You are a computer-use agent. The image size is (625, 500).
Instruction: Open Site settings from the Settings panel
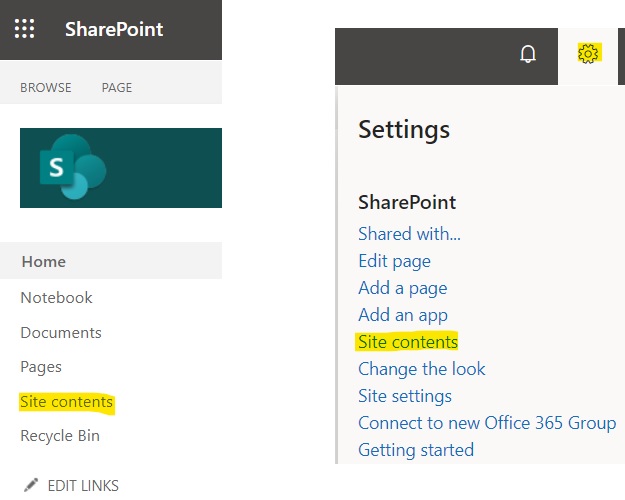405,396
